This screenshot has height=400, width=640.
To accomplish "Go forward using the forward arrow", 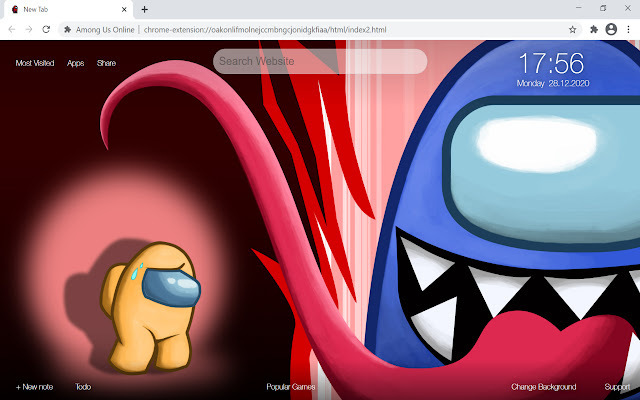I will coord(29,29).
